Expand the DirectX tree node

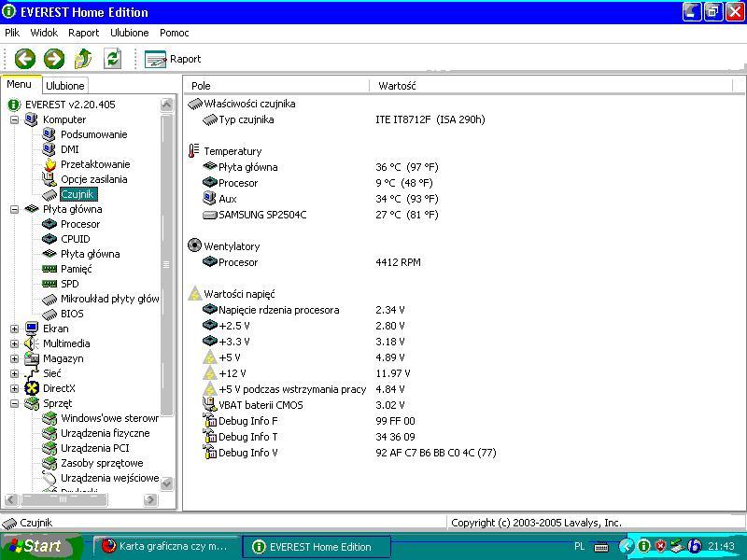[14, 388]
